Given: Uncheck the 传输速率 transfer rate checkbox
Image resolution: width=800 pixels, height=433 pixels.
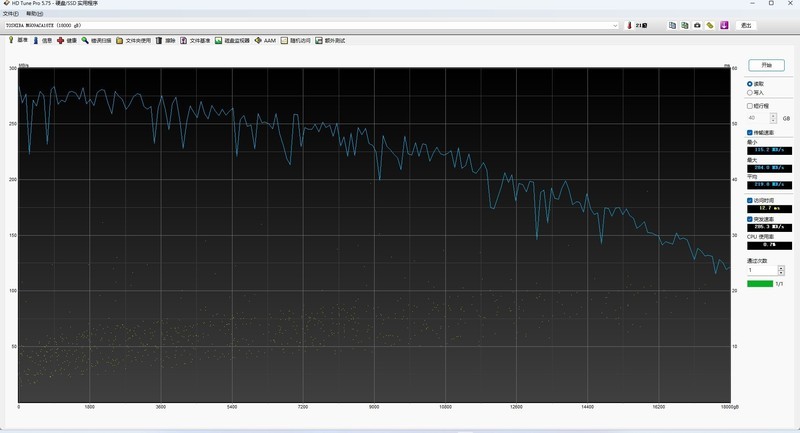Looking at the screenshot, I should [750, 132].
